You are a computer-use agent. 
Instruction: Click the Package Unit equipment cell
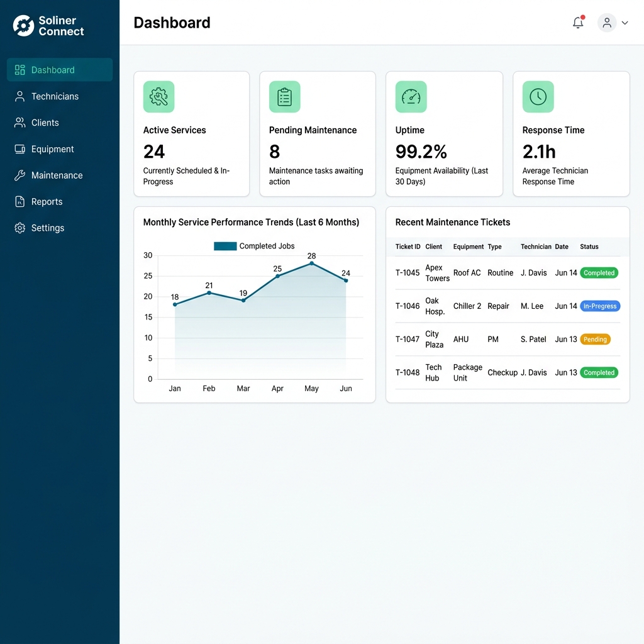pos(468,372)
